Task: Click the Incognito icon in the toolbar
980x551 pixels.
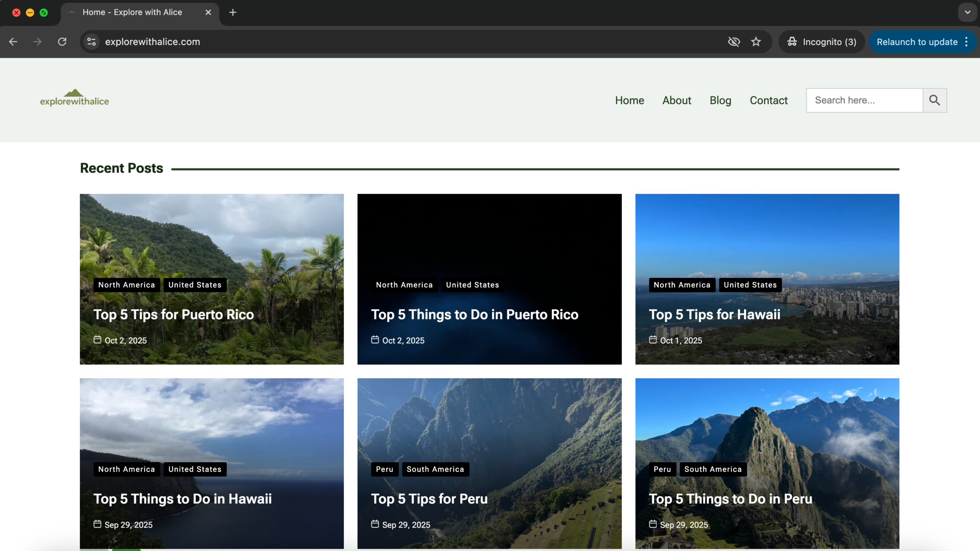Action: (x=792, y=42)
